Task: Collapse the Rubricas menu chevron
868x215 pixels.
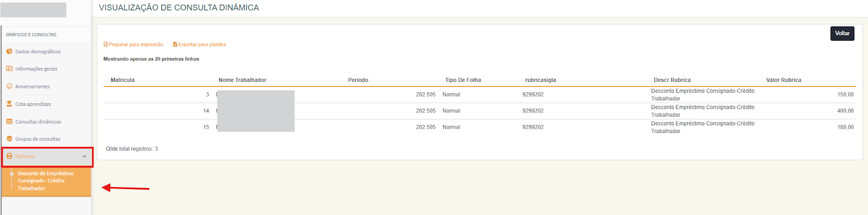Action: point(85,156)
